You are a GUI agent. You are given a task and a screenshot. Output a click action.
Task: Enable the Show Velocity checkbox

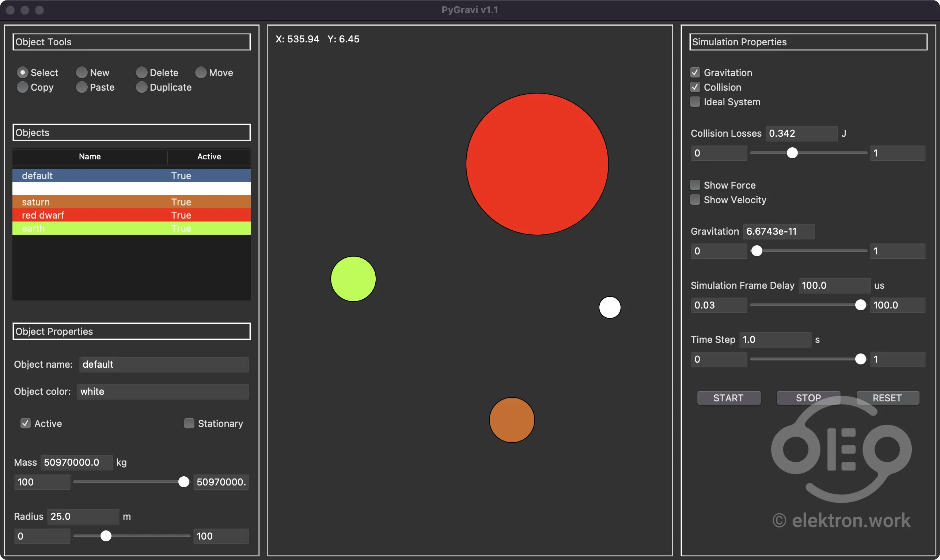click(695, 200)
